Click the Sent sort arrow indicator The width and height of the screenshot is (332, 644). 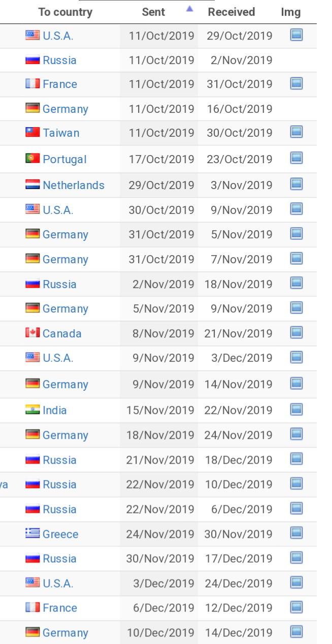click(190, 9)
